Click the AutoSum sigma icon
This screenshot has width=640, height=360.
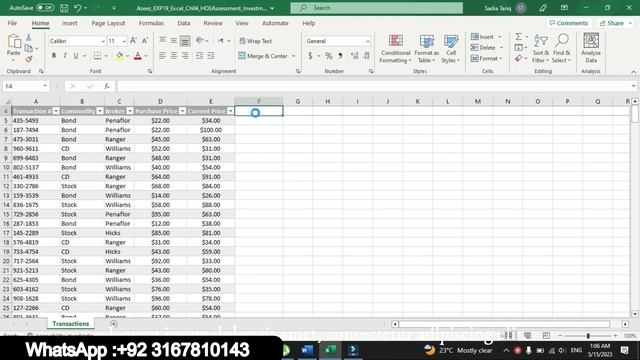click(518, 37)
